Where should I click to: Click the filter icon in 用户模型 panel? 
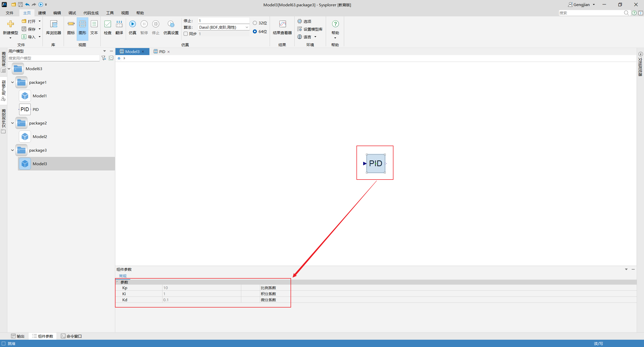pyautogui.click(x=104, y=58)
